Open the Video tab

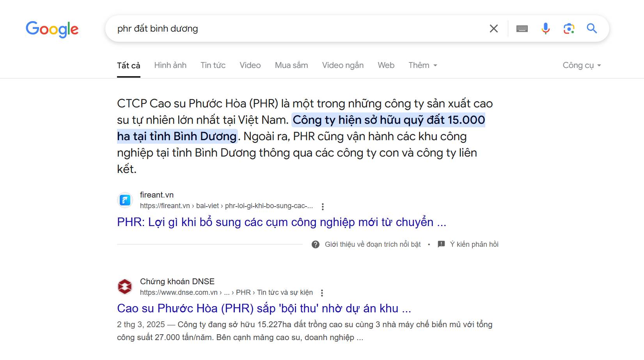click(x=250, y=65)
